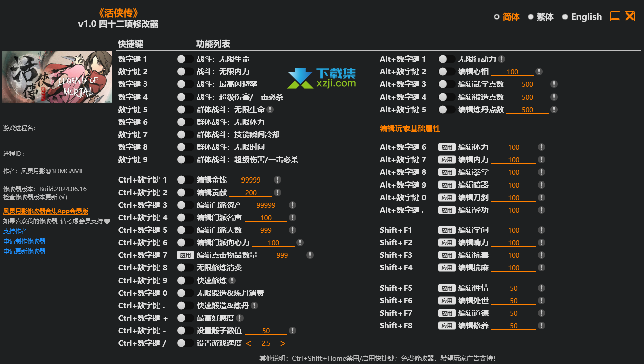Minimize the trainer window

point(615,17)
